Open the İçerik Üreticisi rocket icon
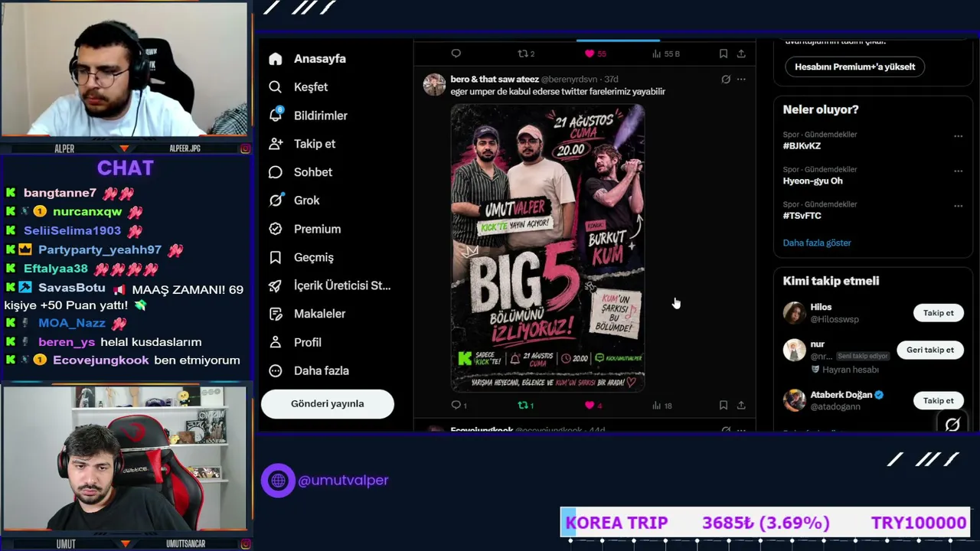The image size is (980, 551). point(276,285)
